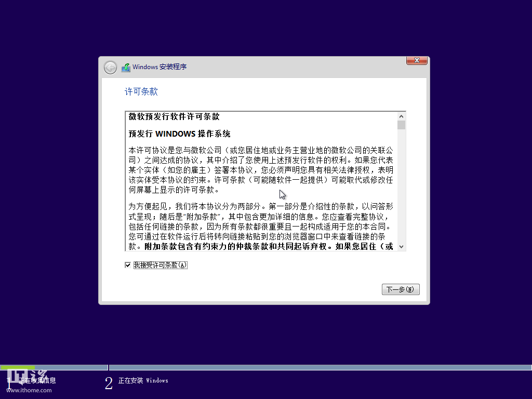This screenshot has height=399, width=532.
Task: Close the Windows 安装程序 dialog
Action: point(417,60)
